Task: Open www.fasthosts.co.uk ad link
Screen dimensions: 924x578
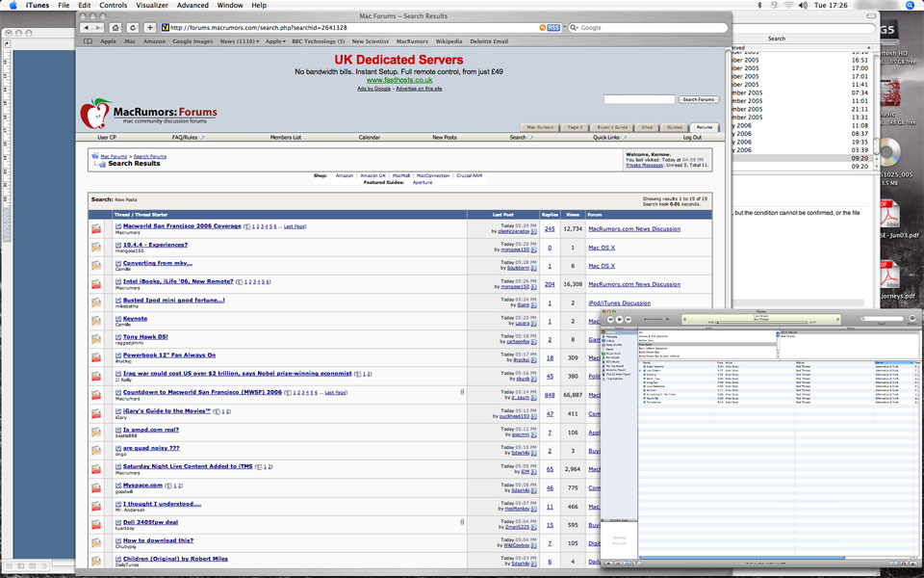Action: 398,80
